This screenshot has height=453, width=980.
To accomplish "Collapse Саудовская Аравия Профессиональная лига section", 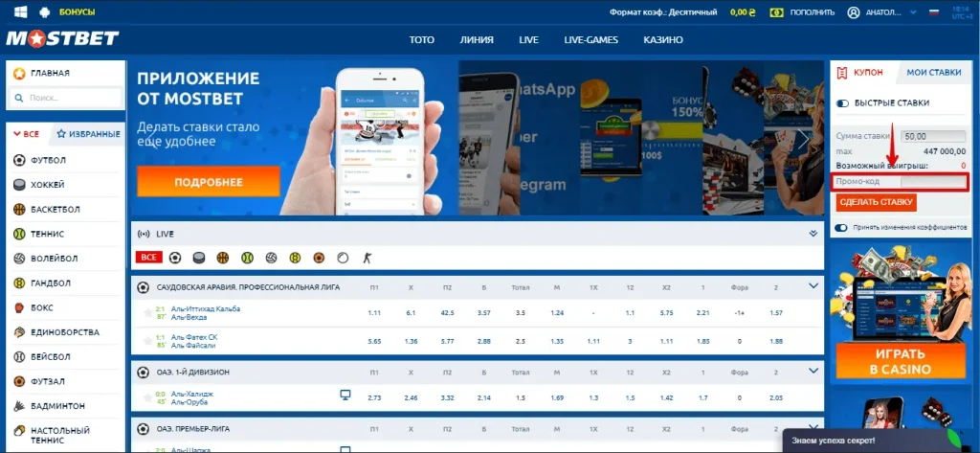I will click(813, 286).
